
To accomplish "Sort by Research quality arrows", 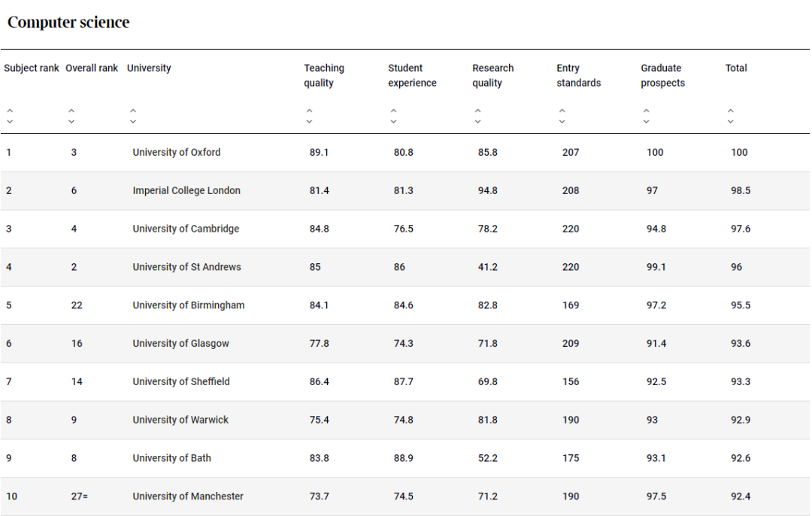I will [x=477, y=116].
